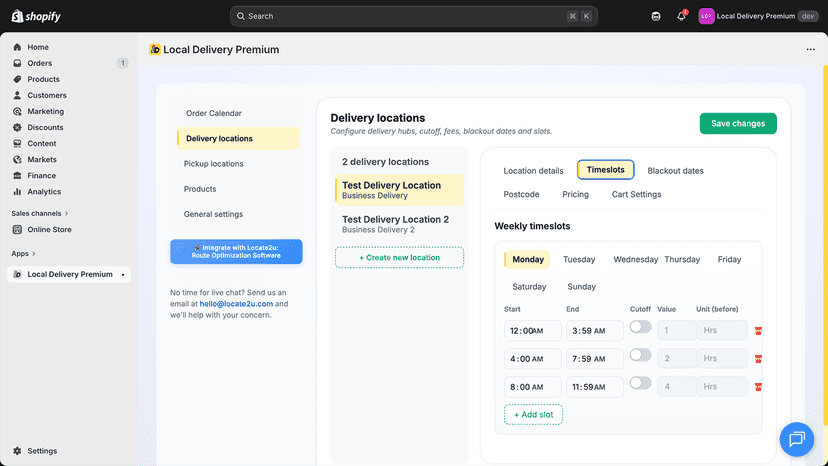This screenshot has width=828, height=466.
Task: Click the Local Delivery Premium sidebar app icon
Action: click(17, 274)
